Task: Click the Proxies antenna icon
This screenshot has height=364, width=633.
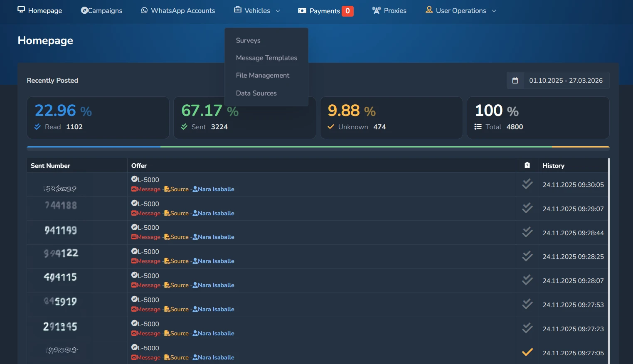Action: point(376,10)
